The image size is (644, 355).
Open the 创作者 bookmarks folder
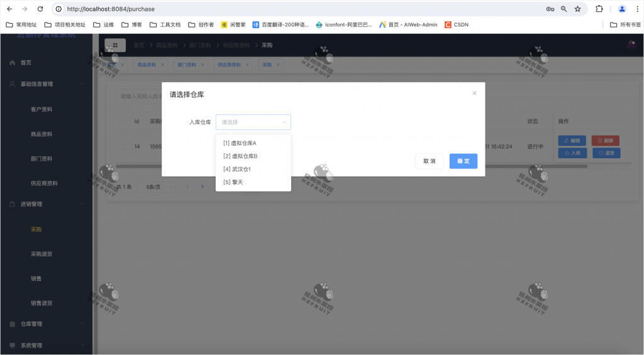click(x=201, y=25)
